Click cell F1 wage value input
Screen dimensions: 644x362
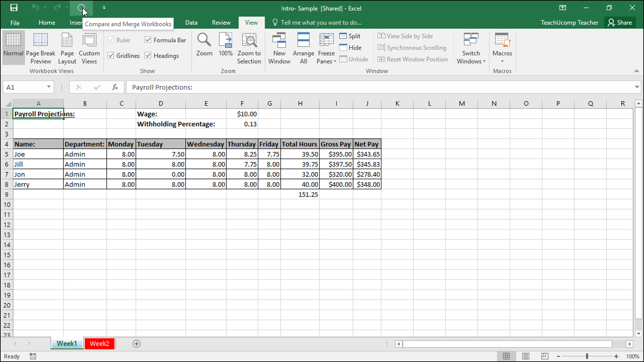(242, 114)
